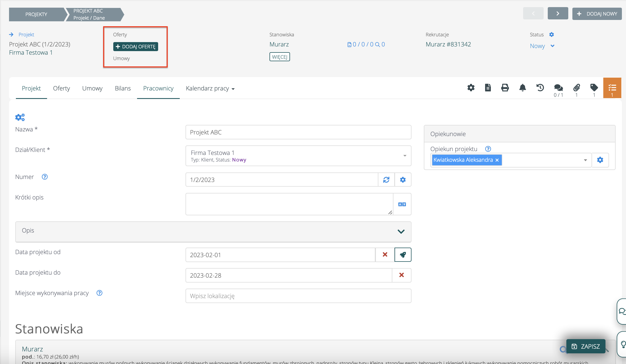626x364 pixels.
Task: Click the DODAJ OFERTĘ button
Action: [136, 47]
